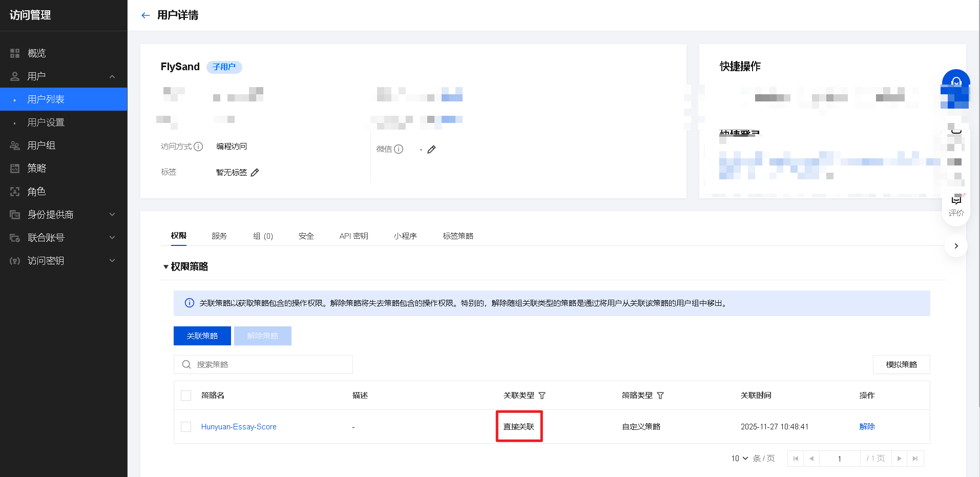
Task: Show info tooltip next to 访问方式
Action: (x=198, y=147)
